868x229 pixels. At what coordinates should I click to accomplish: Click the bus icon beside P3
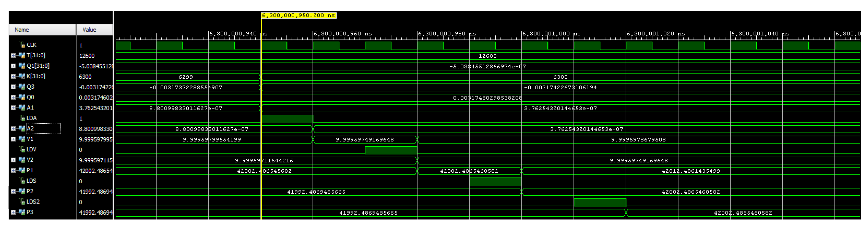click(x=22, y=212)
